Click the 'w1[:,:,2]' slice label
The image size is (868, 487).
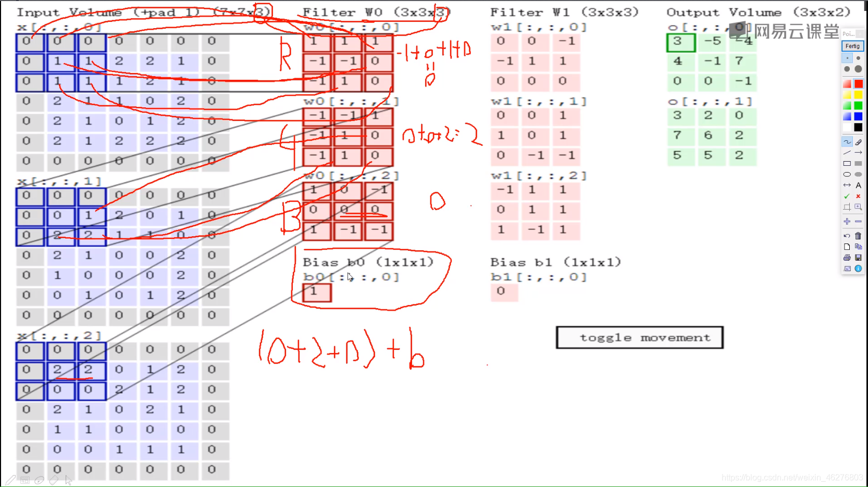pos(539,176)
